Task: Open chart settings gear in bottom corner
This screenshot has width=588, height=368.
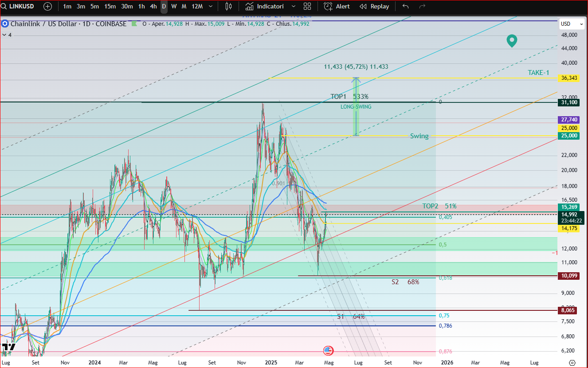Action: (x=572, y=362)
